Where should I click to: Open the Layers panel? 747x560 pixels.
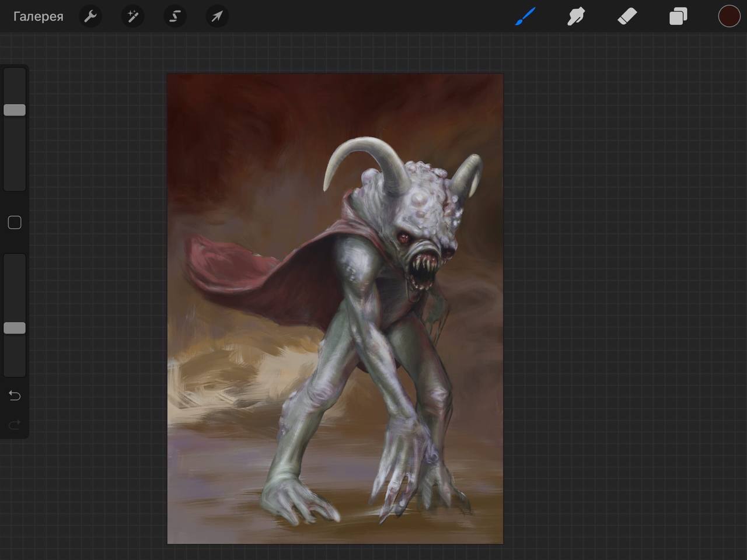678,16
